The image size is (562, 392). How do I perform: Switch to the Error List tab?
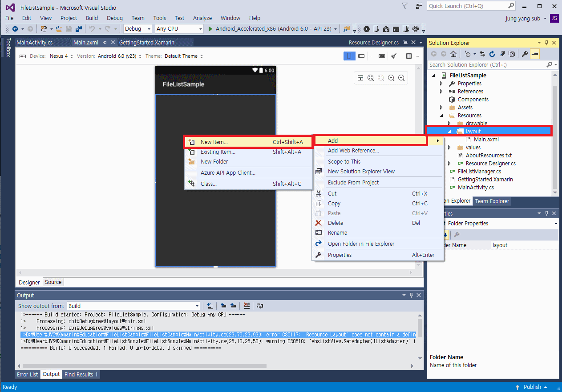coord(28,374)
